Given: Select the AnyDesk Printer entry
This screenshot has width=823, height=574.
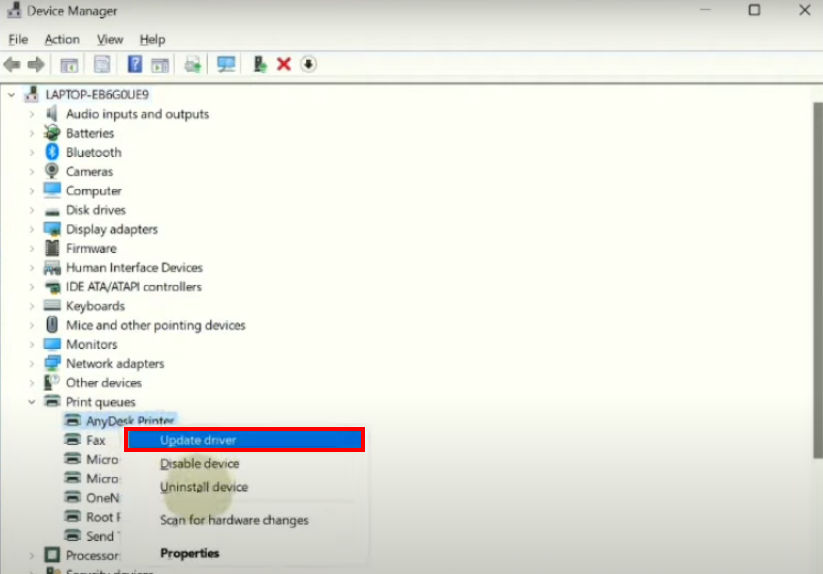Looking at the screenshot, I should (130, 421).
